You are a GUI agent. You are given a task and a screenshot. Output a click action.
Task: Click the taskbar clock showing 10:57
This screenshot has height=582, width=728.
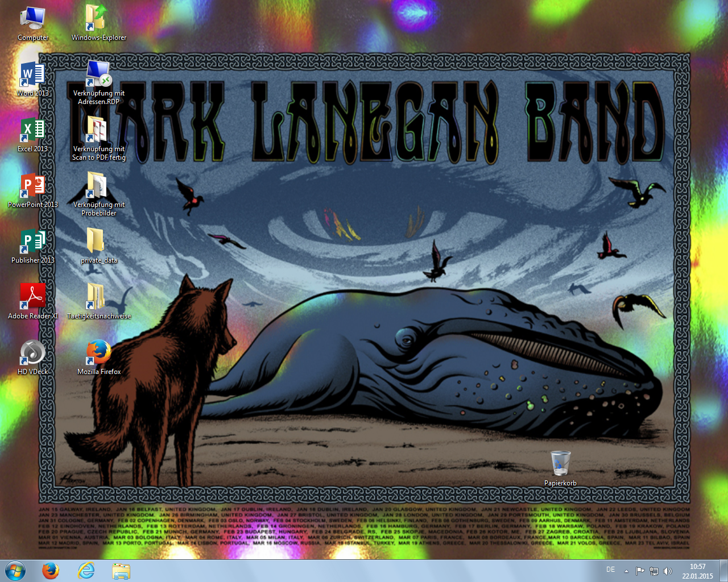click(x=697, y=571)
